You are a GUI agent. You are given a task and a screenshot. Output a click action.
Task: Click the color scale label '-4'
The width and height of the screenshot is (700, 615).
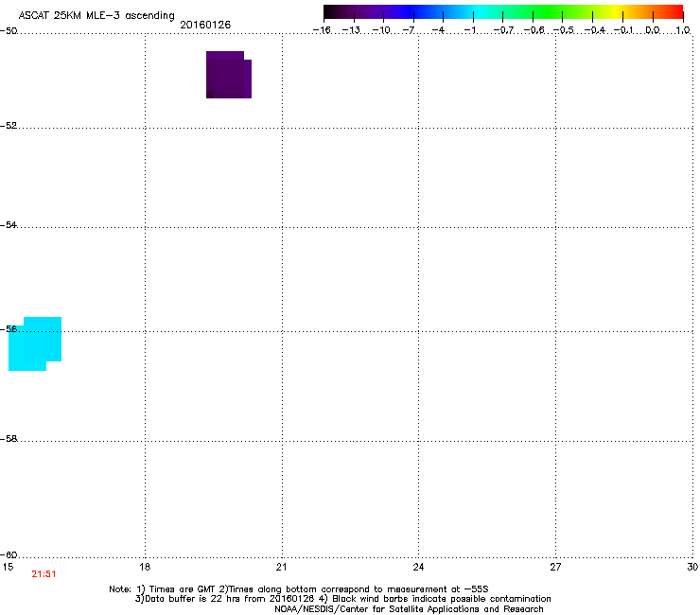pos(438,30)
